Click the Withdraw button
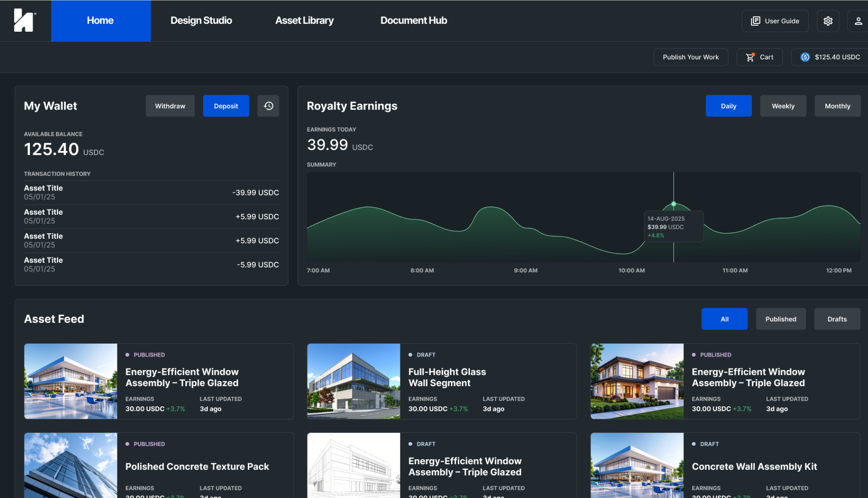 170,106
